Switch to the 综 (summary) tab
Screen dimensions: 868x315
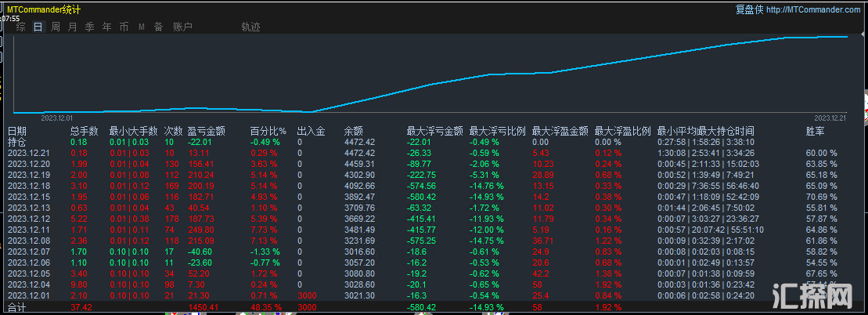[x=21, y=27]
